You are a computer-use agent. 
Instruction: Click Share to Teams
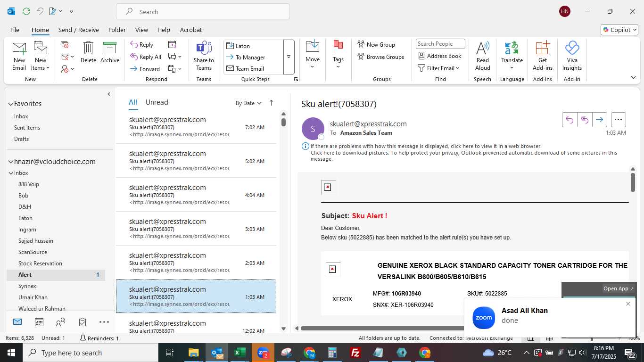coord(204,56)
